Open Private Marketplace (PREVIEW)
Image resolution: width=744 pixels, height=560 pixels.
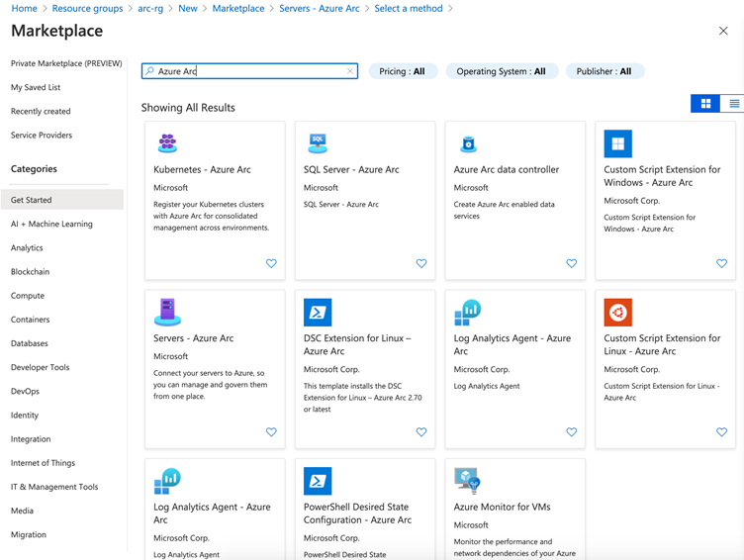click(66, 63)
